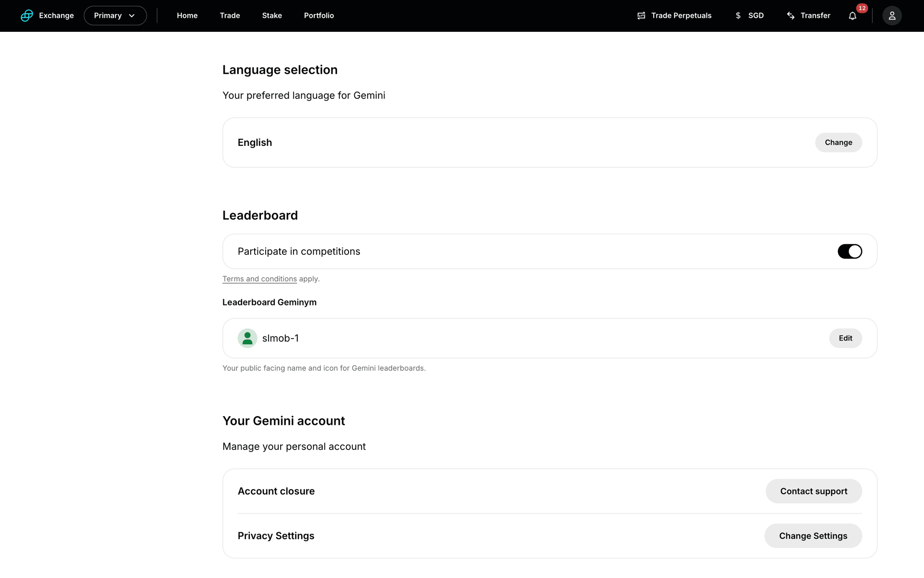Click the dollar sign currency icon

(738, 15)
